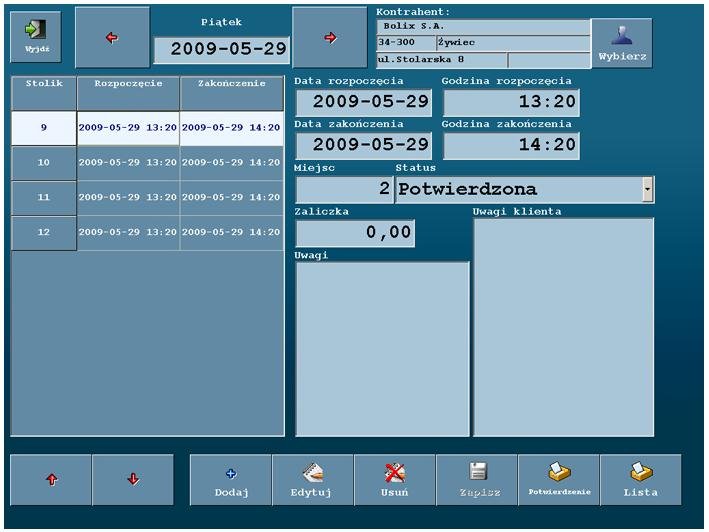Select table 12 row in the list

coord(44,232)
